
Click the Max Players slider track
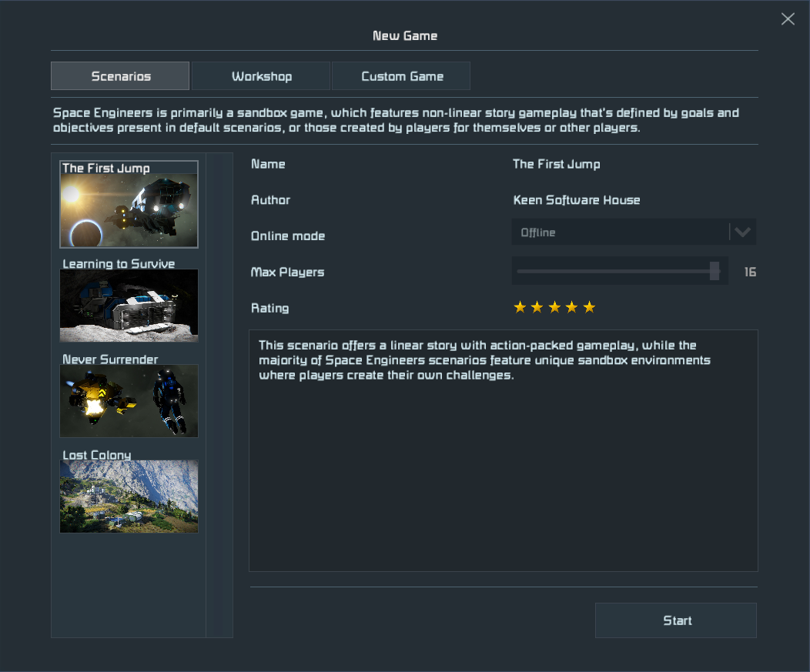[619, 271]
